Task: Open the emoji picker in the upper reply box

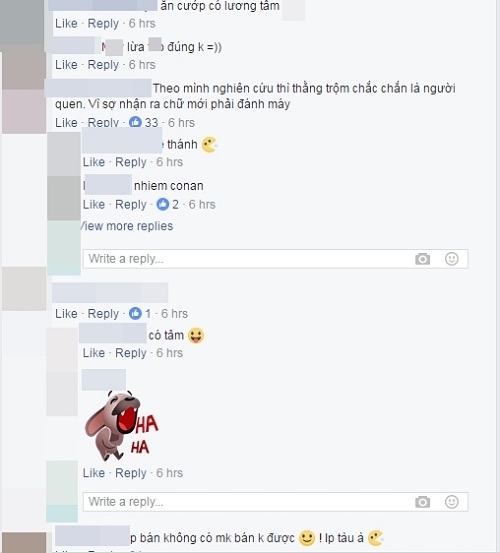Action: [x=452, y=259]
